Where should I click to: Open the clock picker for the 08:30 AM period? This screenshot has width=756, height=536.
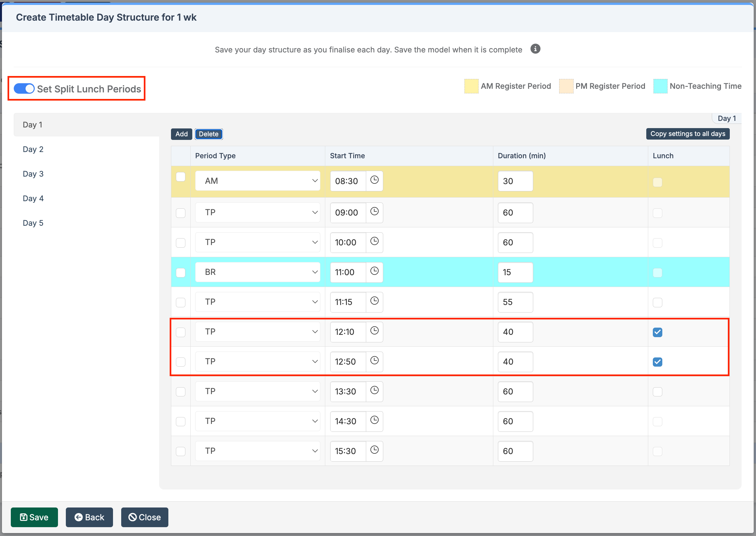point(374,181)
